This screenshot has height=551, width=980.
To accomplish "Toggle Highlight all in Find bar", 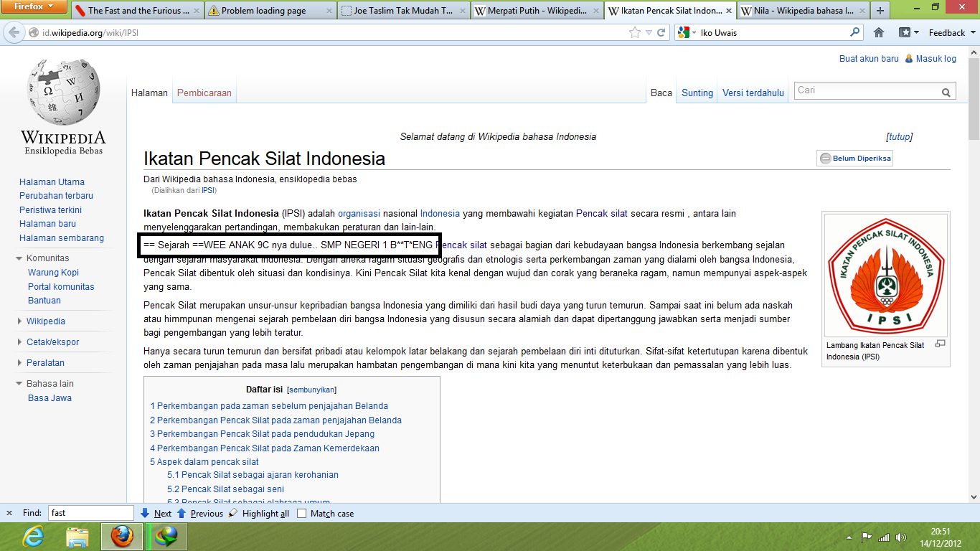I will [x=259, y=514].
